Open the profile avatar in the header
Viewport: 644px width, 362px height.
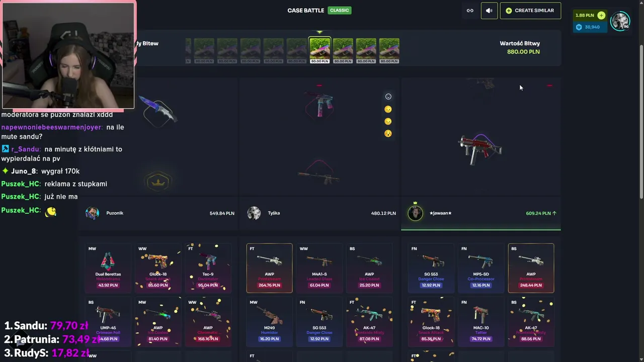(620, 21)
